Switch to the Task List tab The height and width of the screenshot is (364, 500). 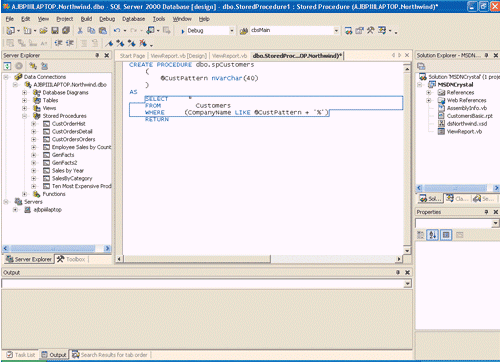[x=21, y=355]
